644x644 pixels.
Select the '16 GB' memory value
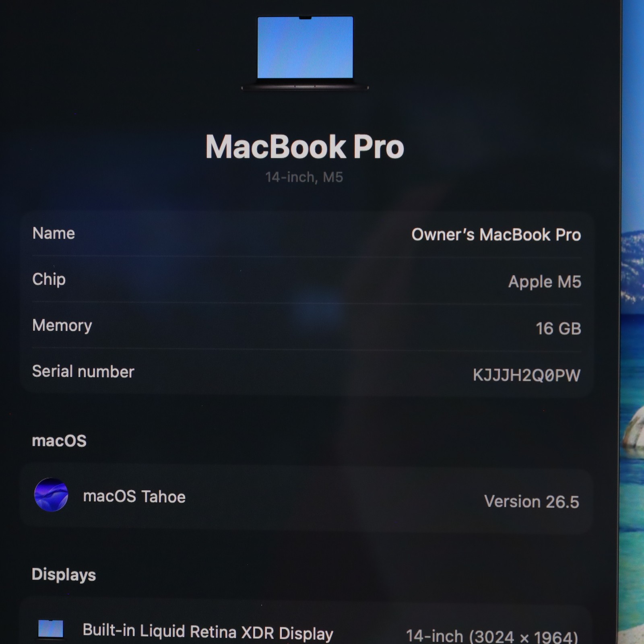coord(558,328)
